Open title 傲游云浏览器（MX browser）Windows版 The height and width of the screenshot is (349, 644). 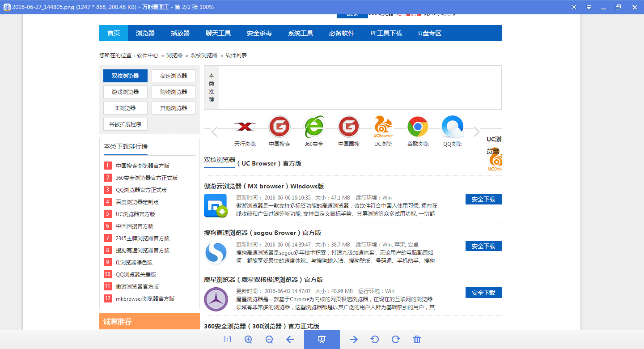coord(264,186)
